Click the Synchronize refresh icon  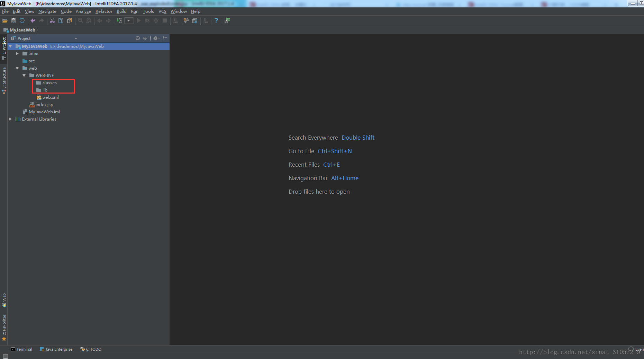click(x=22, y=21)
